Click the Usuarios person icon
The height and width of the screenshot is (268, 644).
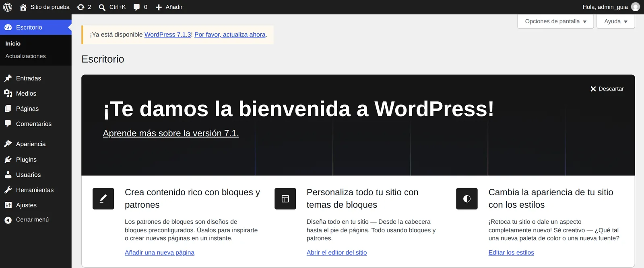[x=8, y=175]
